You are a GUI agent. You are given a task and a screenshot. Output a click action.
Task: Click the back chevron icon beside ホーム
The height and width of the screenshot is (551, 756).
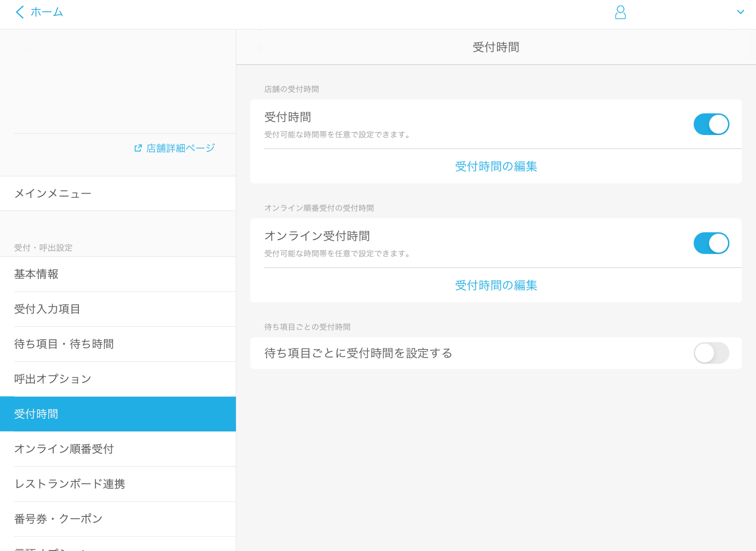tap(20, 12)
